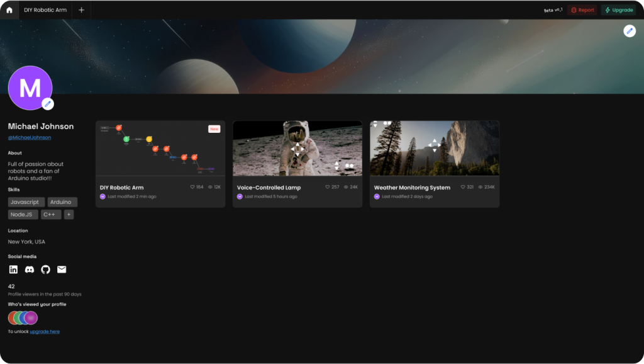Like the DIY Robotic Arm project
The image size is (644, 364).
click(192, 187)
